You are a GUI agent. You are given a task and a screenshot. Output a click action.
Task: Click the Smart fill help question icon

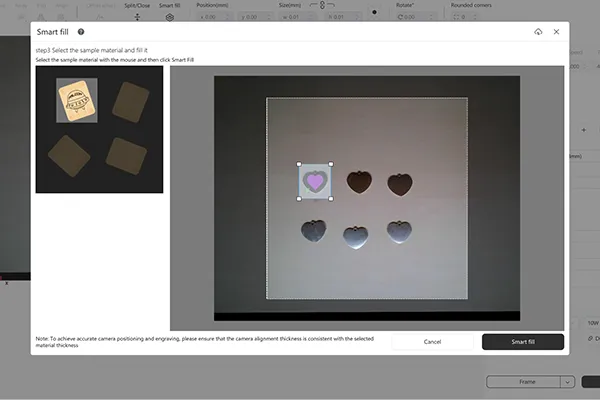coord(81,32)
